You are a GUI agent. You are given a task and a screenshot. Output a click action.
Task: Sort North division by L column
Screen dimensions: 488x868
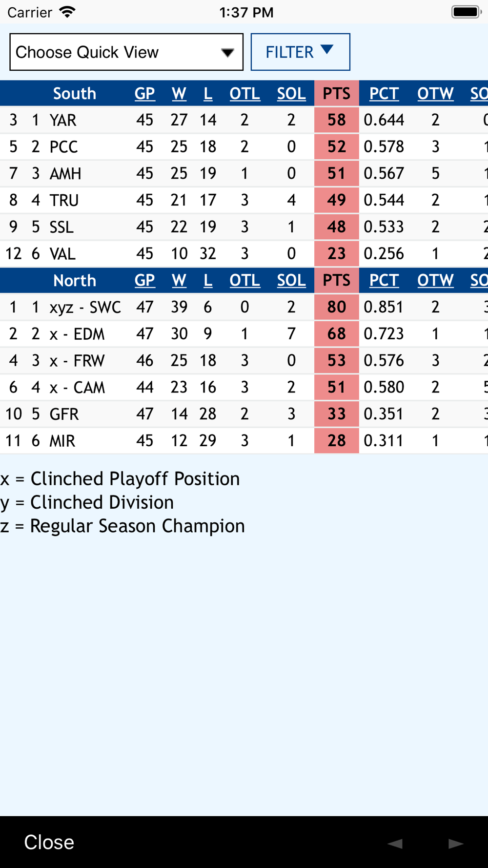[208, 281]
